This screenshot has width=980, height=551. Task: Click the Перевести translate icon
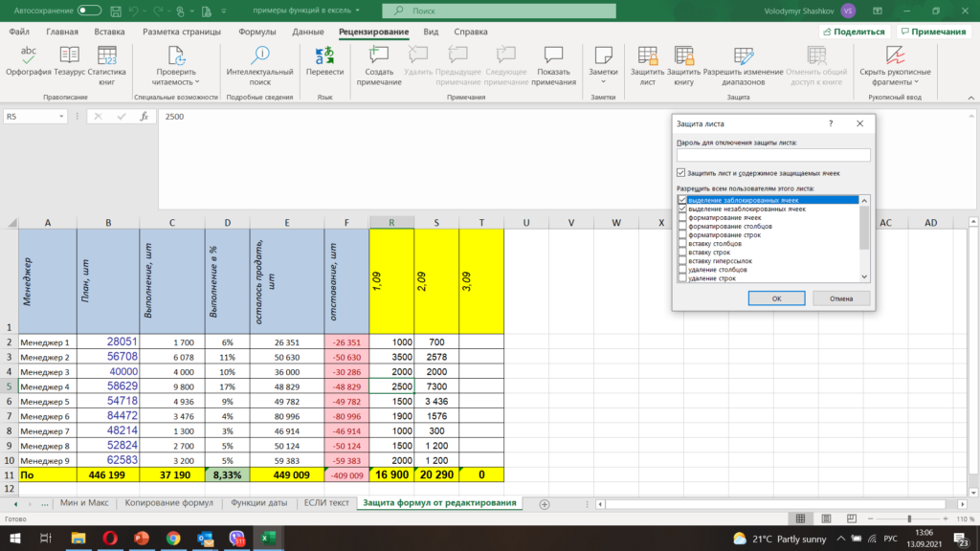point(324,55)
